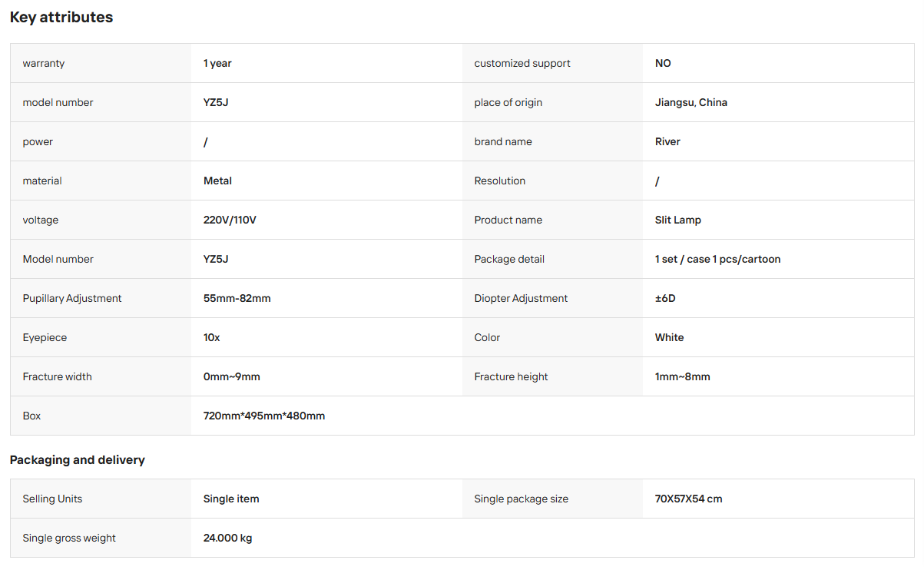Image resolution: width=924 pixels, height=570 pixels.
Task: Select the warranty value 1 year
Action: [217, 63]
